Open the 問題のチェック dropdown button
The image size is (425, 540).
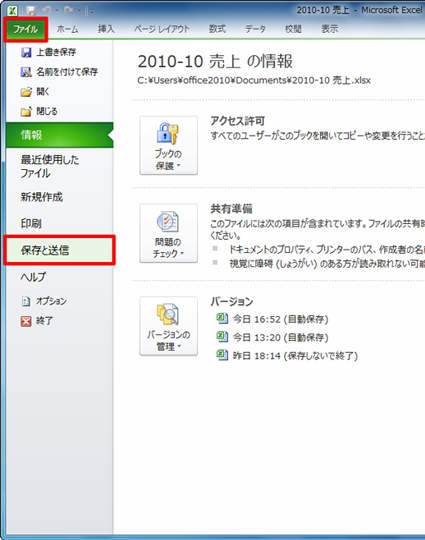[x=168, y=233]
